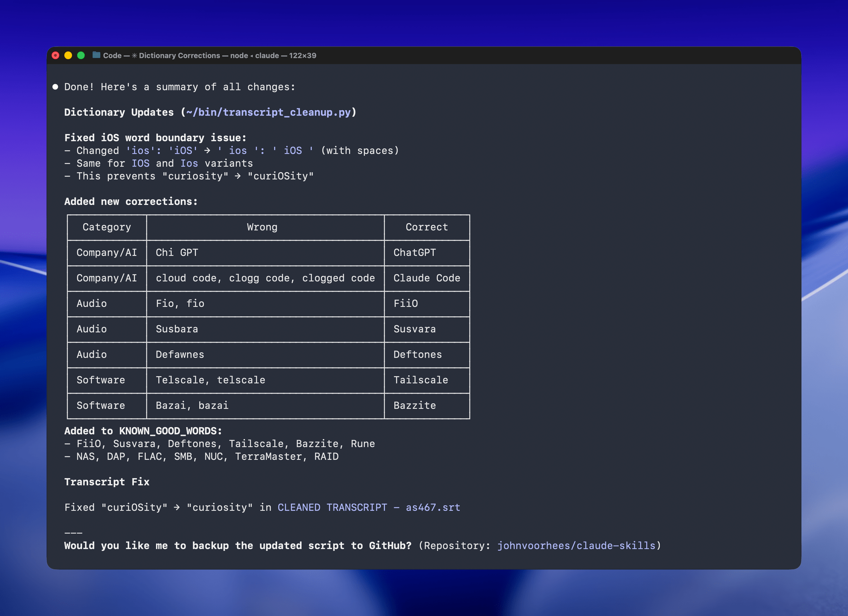Click the red close window button
The image size is (848, 616).
pos(55,55)
